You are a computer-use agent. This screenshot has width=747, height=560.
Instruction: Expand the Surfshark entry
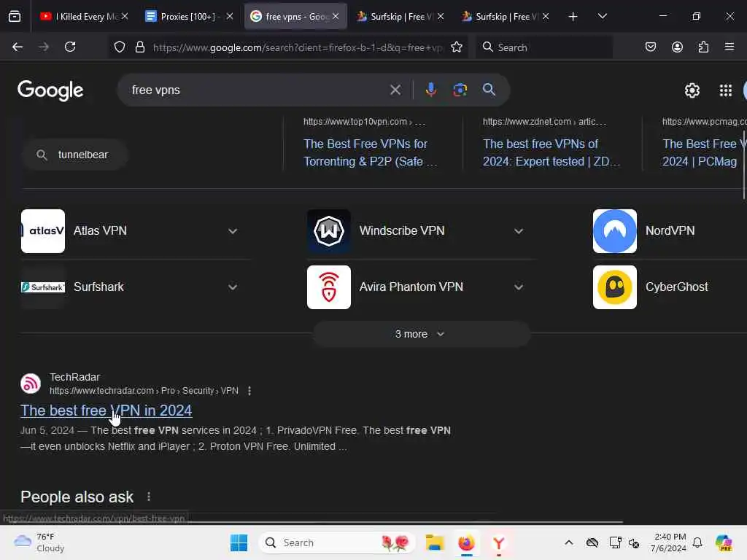coord(233,287)
